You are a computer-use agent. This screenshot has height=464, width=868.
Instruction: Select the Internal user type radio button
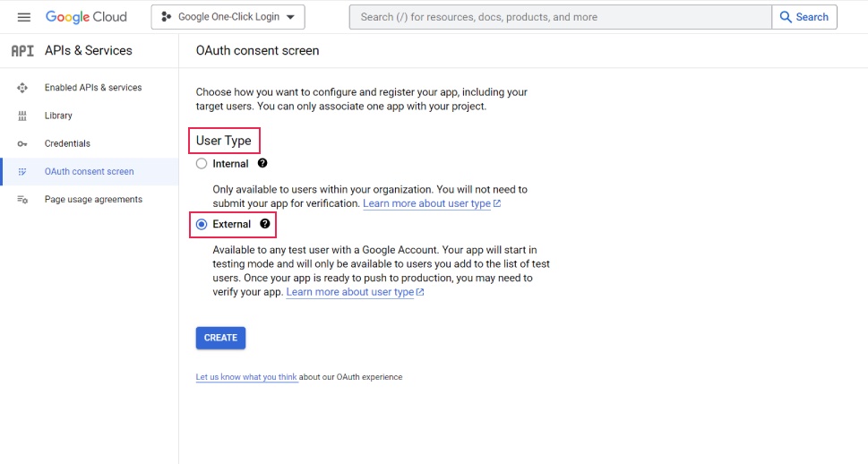[202, 164]
